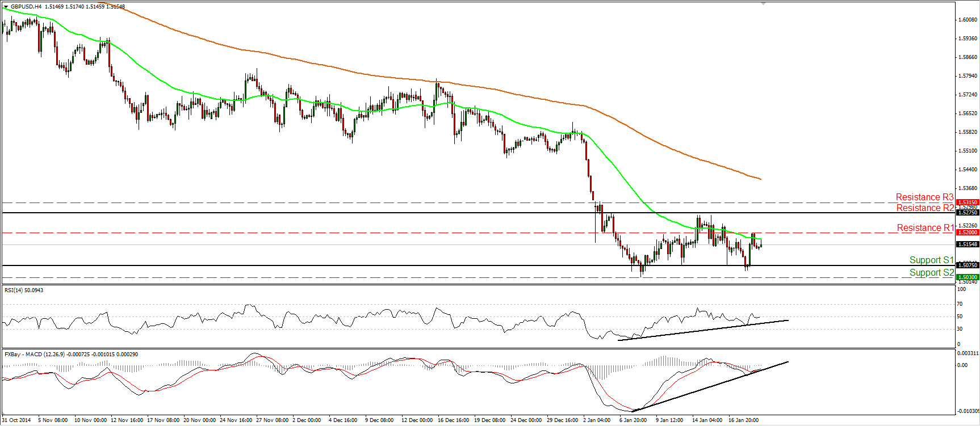Screen dimensions: 980x426
Task: Click the 12 Dec 00:00 date on the time axis
Action: pyautogui.click(x=417, y=420)
